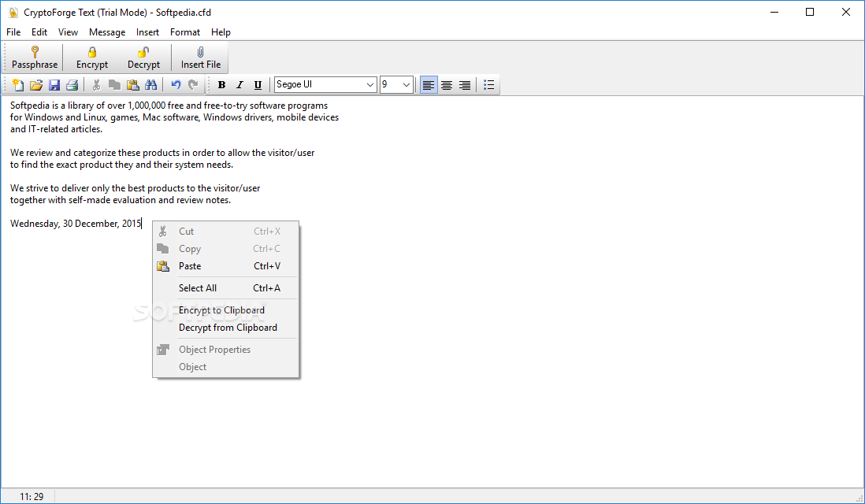Image resolution: width=865 pixels, height=504 pixels.
Task: Create a new document with New icon
Action: pos(18,85)
